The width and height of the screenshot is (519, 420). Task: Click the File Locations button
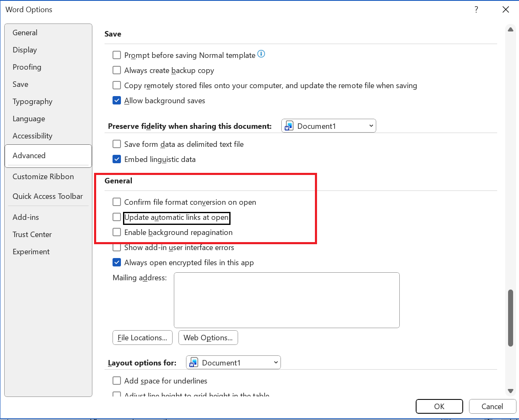(x=142, y=338)
